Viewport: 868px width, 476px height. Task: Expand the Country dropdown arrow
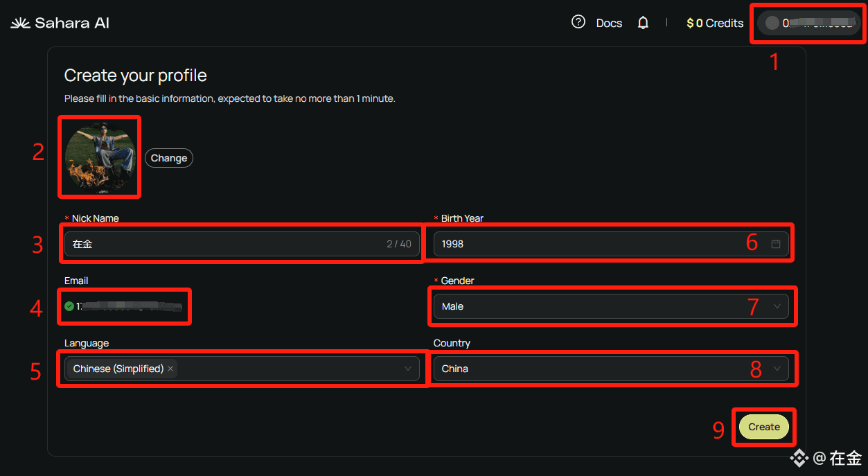777,369
